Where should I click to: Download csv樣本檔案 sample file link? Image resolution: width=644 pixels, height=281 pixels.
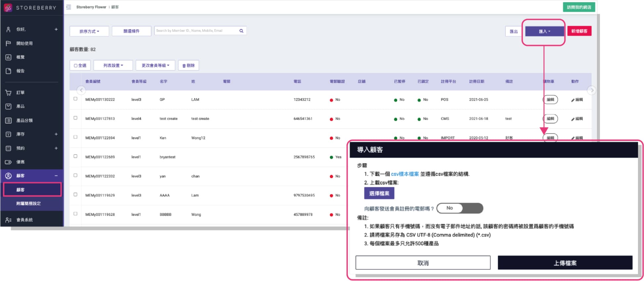(405, 174)
